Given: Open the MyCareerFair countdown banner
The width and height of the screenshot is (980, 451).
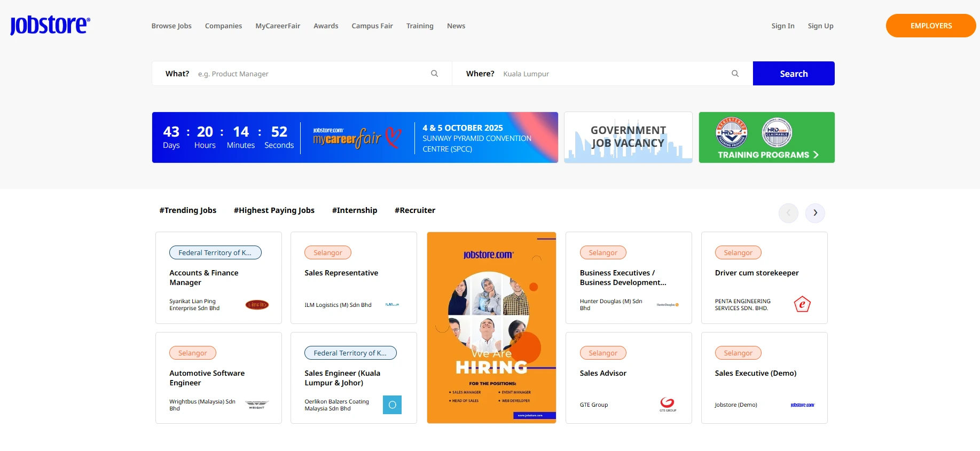Looking at the screenshot, I should click(355, 137).
